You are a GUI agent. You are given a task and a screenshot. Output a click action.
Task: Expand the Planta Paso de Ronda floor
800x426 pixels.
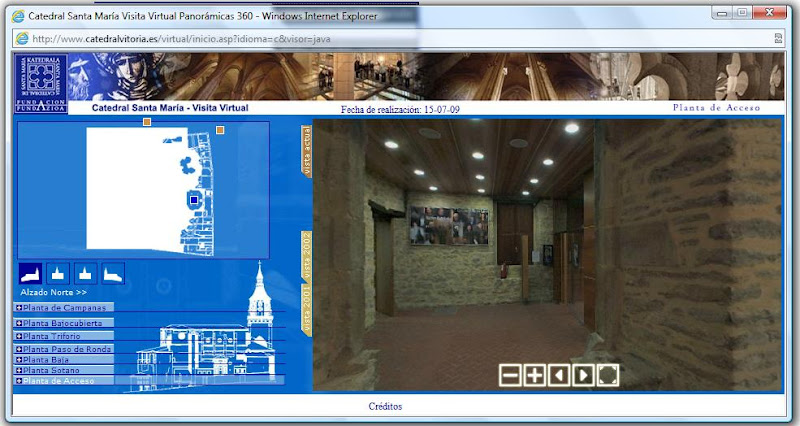pyautogui.click(x=64, y=349)
